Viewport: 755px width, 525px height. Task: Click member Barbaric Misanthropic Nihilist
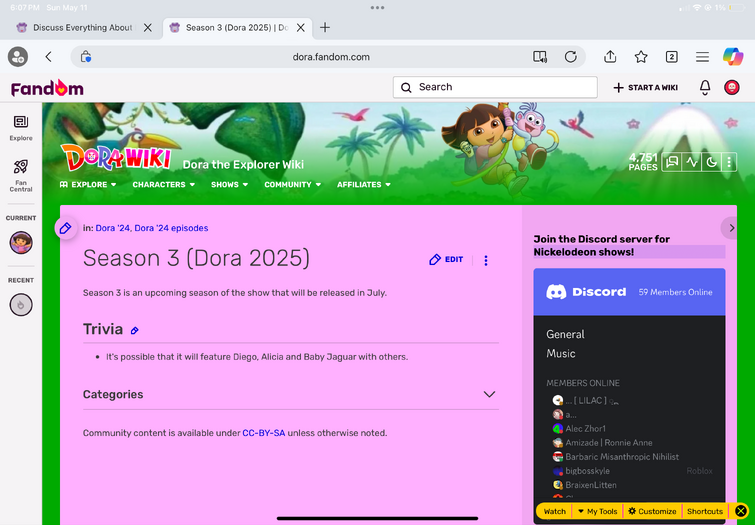pos(615,457)
